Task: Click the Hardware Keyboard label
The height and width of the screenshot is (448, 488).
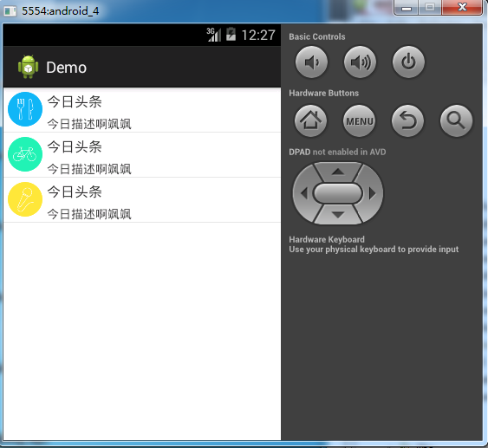Action: 327,239
